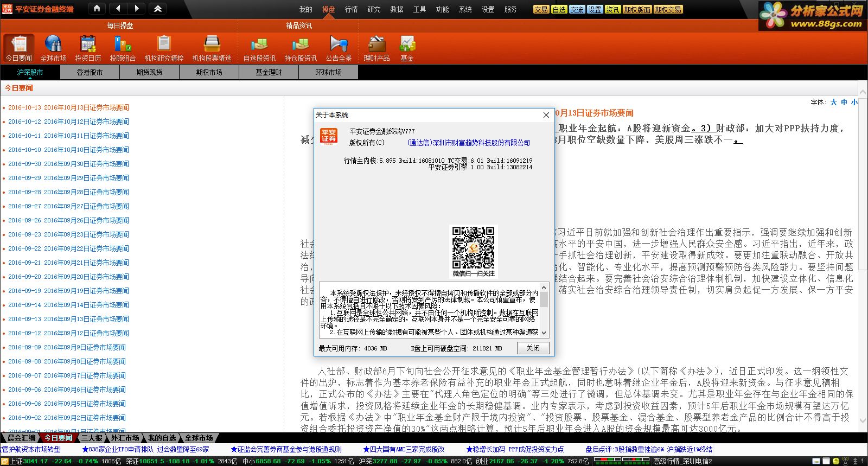The width and height of the screenshot is (868, 466).
Task: Go forward with right arrow icon
Action: [137, 9]
